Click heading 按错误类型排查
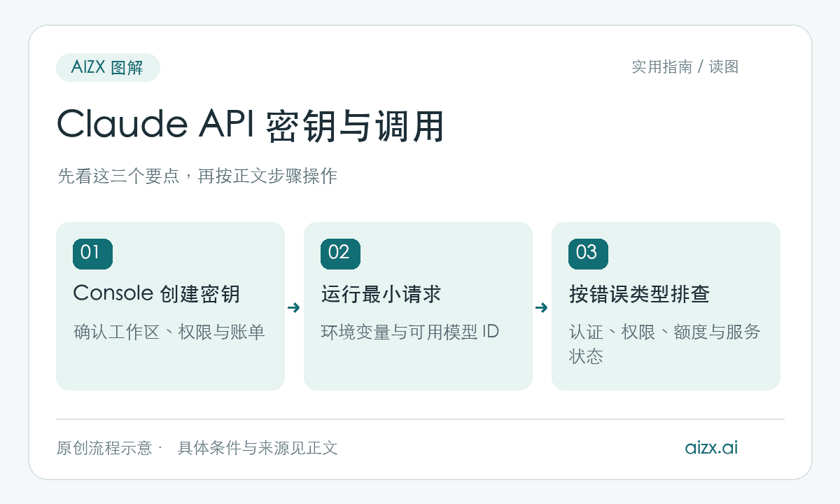 click(x=639, y=294)
